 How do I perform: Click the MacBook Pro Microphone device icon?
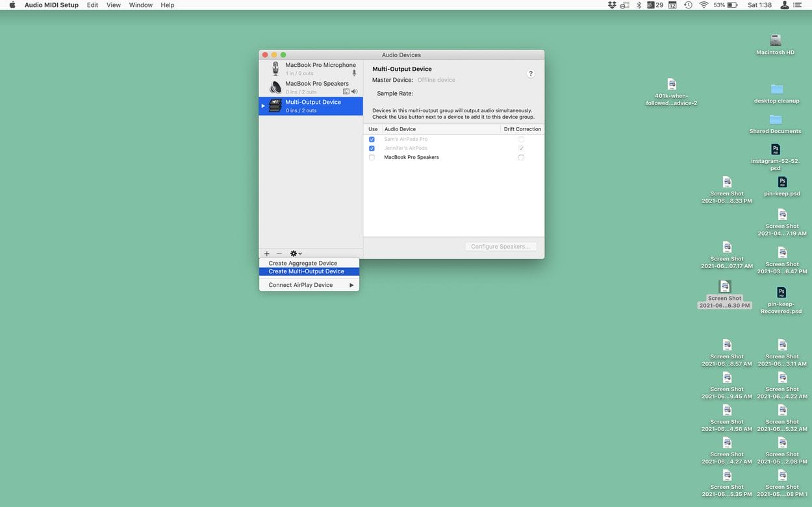click(275, 68)
